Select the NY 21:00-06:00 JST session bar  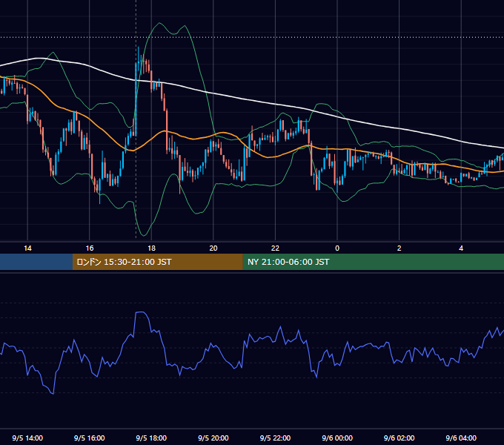(x=373, y=262)
